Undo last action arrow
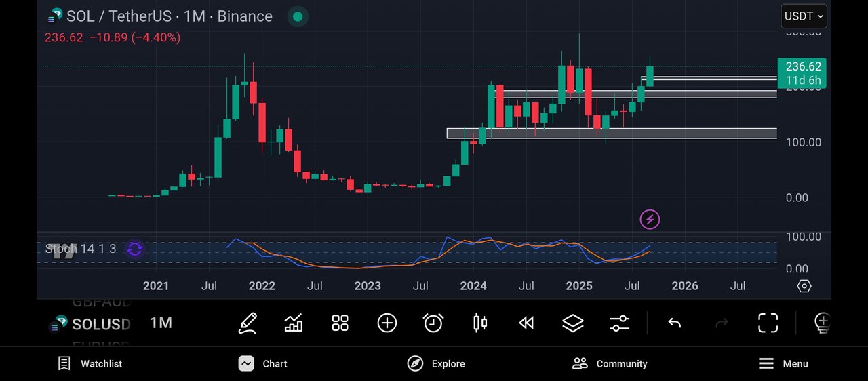The height and width of the screenshot is (381, 868). (674, 323)
